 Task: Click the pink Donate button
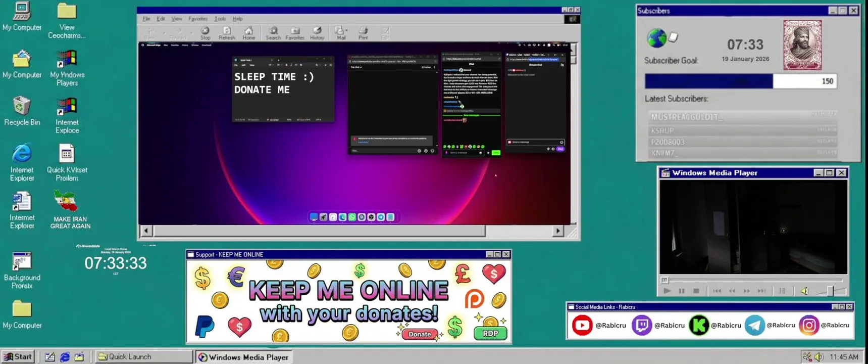(x=420, y=334)
